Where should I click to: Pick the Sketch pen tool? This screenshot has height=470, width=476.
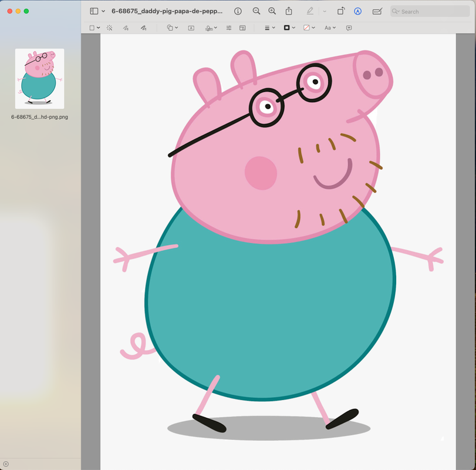(126, 28)
